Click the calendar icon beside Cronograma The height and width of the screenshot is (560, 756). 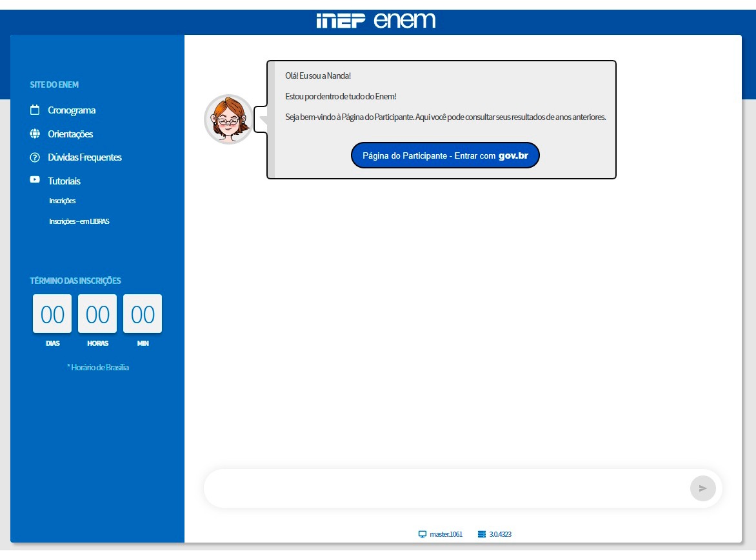(x=35, y=110)
